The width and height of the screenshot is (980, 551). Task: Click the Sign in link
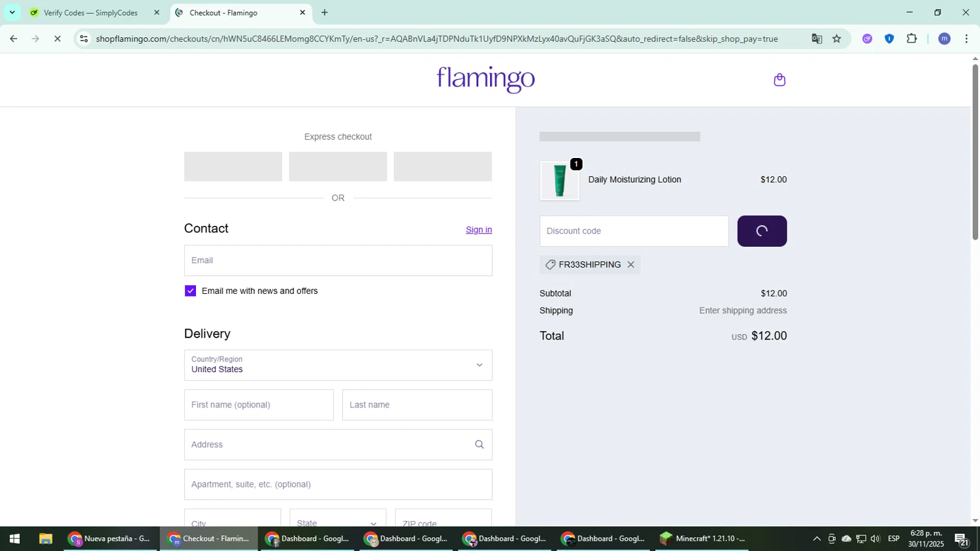pyautogui.click(x=479, y=230)
